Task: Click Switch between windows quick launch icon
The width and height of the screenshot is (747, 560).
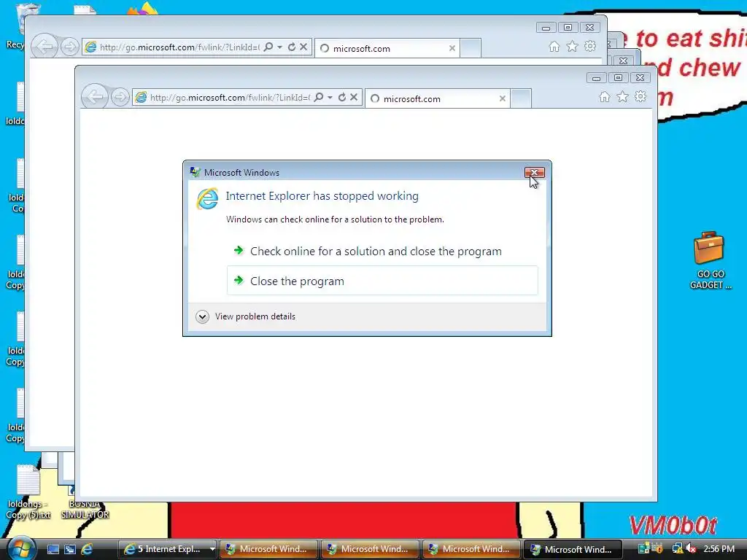Action: pyautogui.click(x=70, y=549)
